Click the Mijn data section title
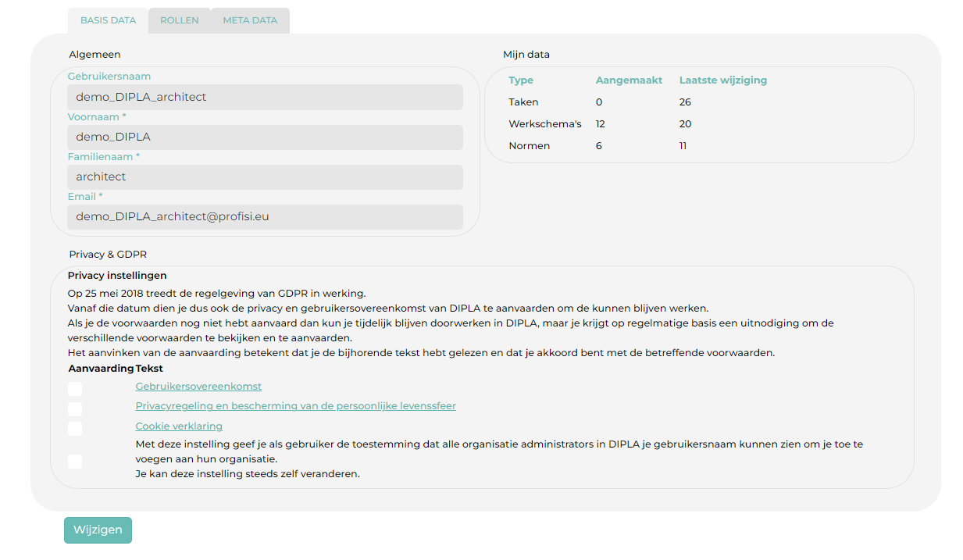 pos(526,55)
